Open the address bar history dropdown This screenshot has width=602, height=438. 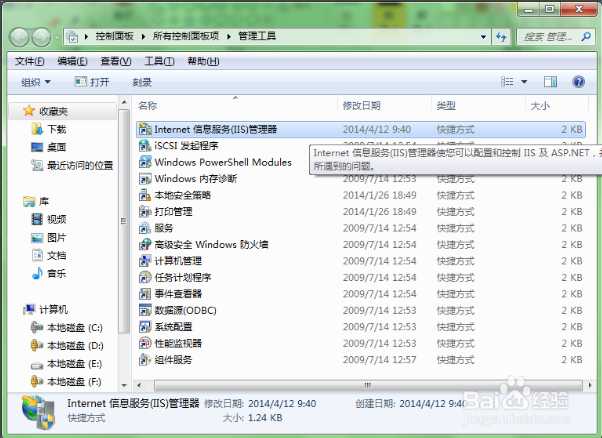pyautogui.click(x=483, y=37)
